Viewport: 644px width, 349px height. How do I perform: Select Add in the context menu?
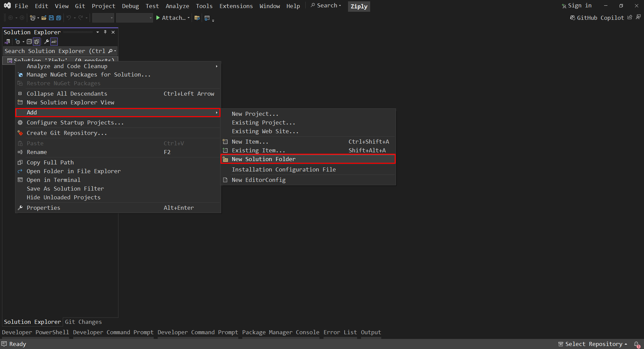pyautogui.click(x=118, y=112)
